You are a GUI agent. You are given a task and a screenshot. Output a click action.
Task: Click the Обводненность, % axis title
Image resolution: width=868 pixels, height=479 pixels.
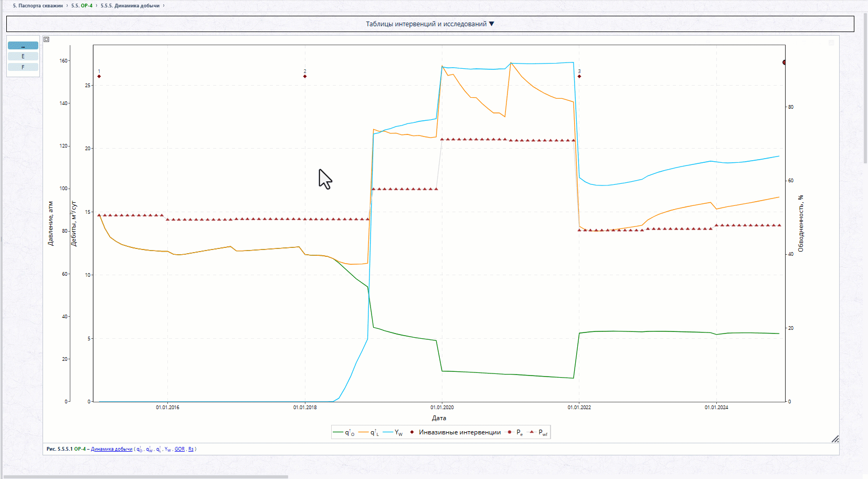click(801, 223)
